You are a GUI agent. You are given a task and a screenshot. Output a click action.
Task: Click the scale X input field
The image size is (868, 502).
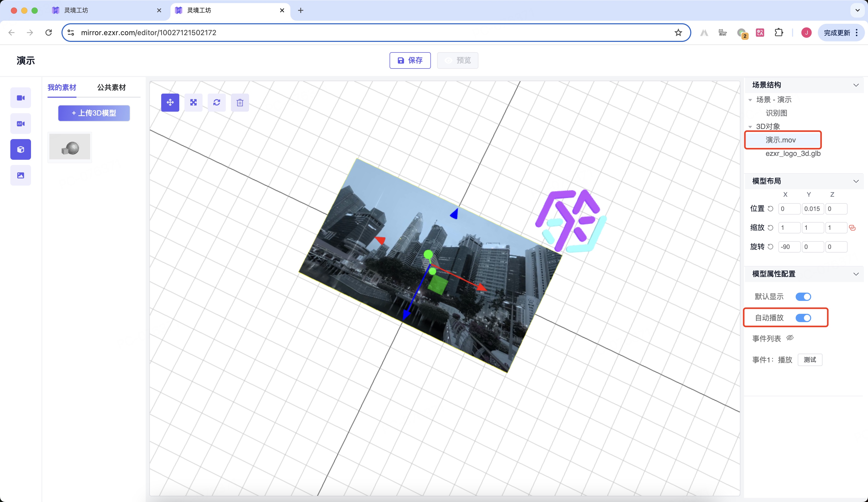click(789, 227)
